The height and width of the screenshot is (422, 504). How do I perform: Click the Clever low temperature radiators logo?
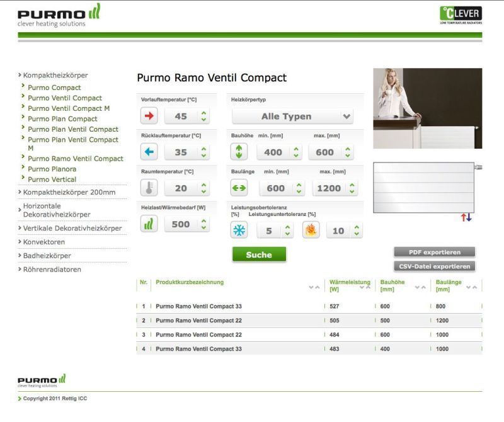click(461, 15)
